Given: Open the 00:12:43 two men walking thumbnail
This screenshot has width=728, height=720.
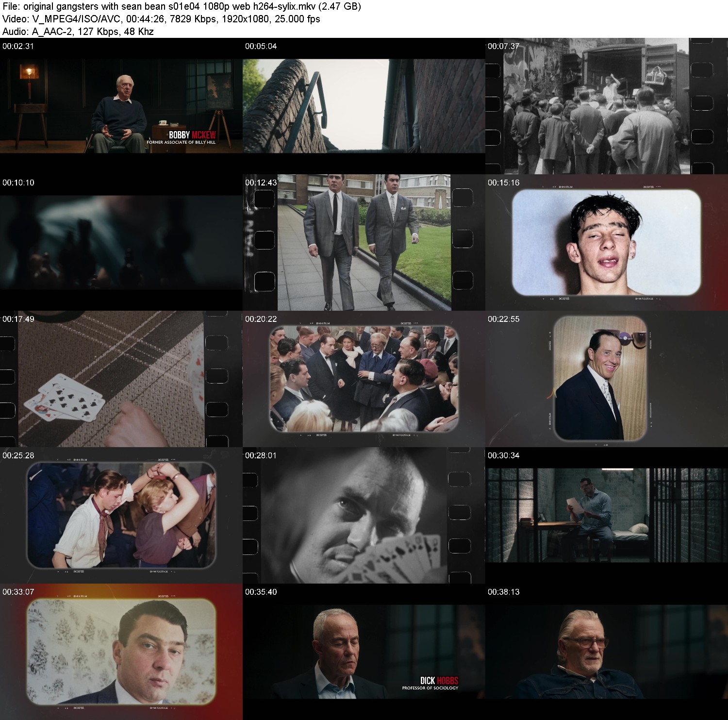Looking at the screenshot, I should (x=364, y=243).
